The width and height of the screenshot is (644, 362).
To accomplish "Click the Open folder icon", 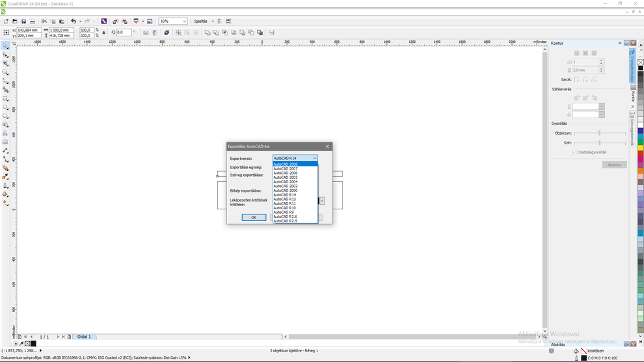I will click(x=15, y=21).
